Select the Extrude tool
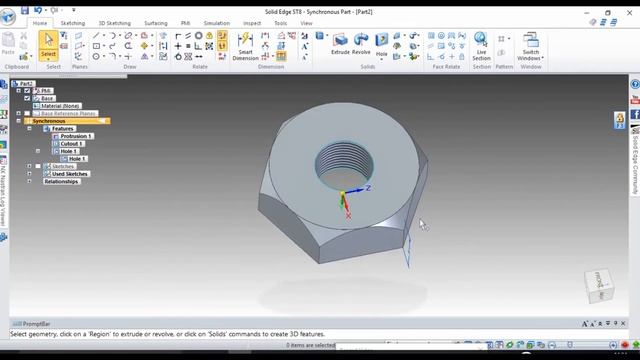This screenshot has width=640, height=360. (x=340, y=44)
